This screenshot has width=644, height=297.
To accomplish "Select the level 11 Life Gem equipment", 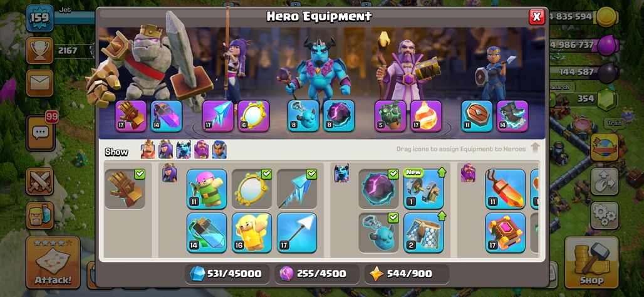I will [505, 189].
